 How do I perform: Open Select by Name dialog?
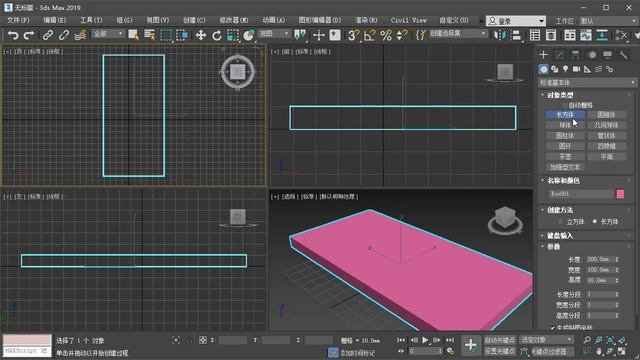149,35
